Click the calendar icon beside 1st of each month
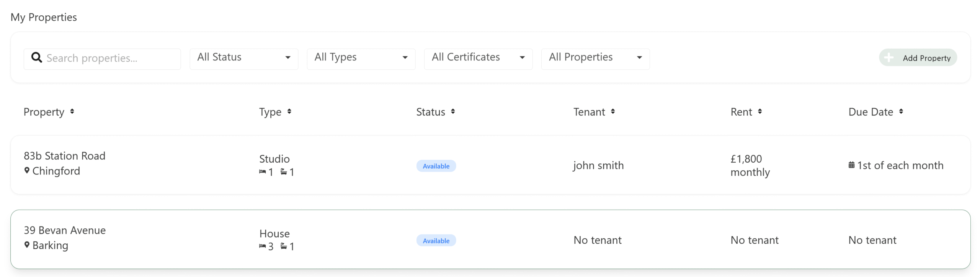The image size is (980, 277). tap(851, 165)
